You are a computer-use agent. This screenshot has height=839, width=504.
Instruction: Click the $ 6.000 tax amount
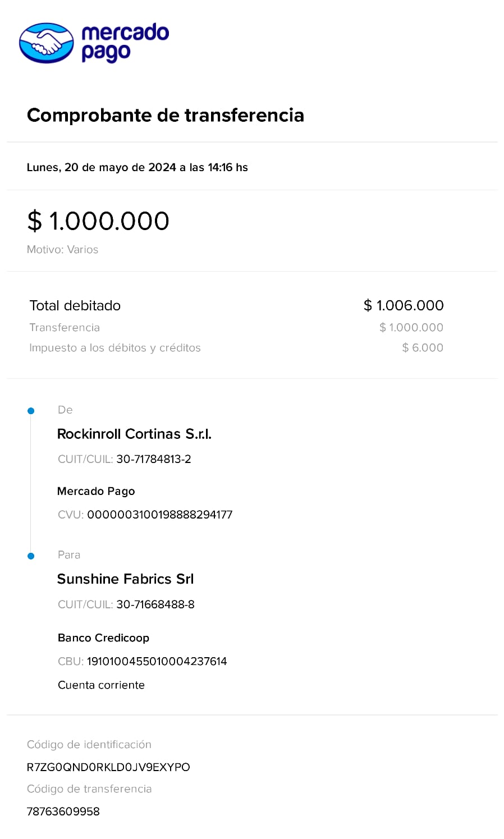point(423,347)
